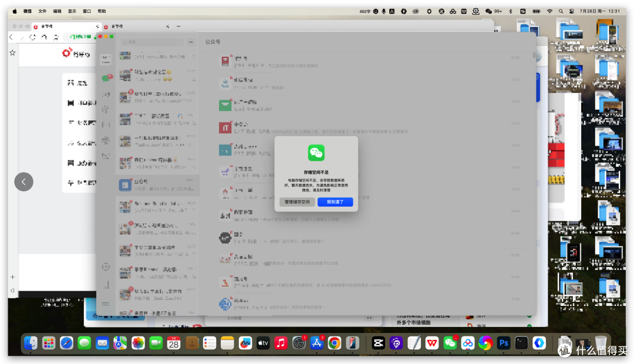Open Notes from the Dock
Viewport: 634px width, 364px height.
click(x=227, y=343)
